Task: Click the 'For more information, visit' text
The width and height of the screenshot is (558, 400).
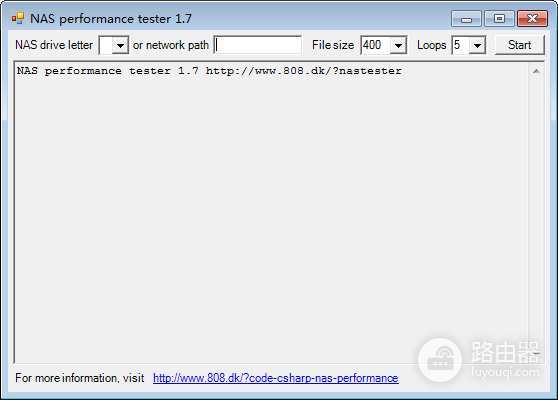Action: pyautogui.click(x=79, y=378)
